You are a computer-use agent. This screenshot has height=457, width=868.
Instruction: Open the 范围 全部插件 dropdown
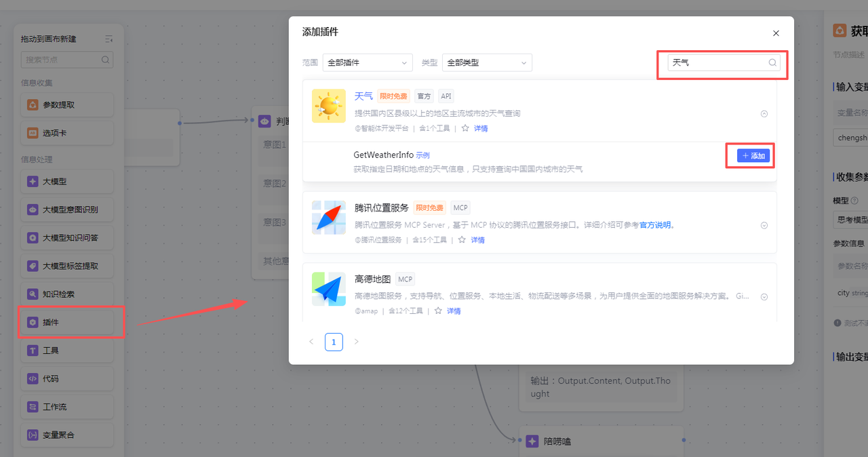367,62
